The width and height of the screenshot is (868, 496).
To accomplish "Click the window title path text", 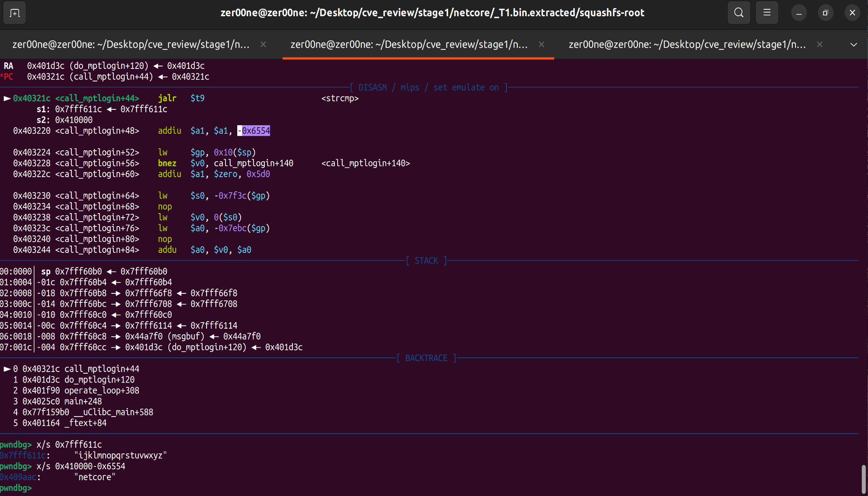I will click(432, 13).
